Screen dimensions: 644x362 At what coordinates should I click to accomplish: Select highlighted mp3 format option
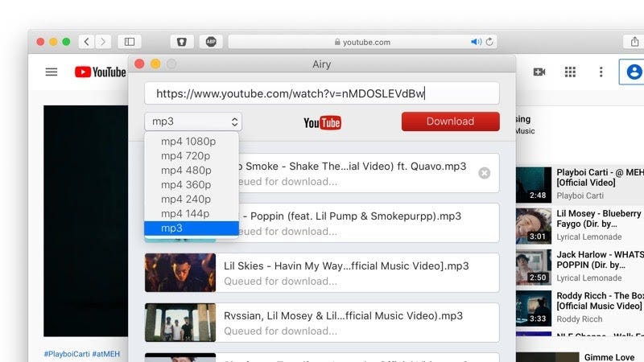coord(192,228)
